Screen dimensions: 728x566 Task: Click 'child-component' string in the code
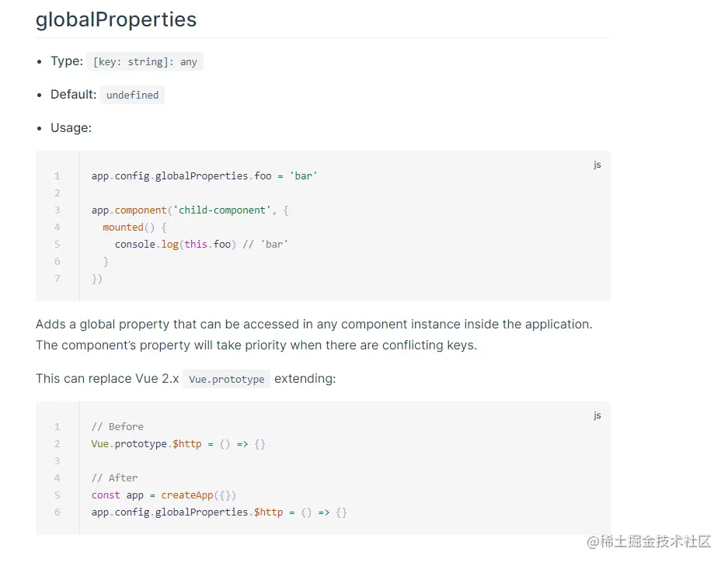click(x=221, y=210)
